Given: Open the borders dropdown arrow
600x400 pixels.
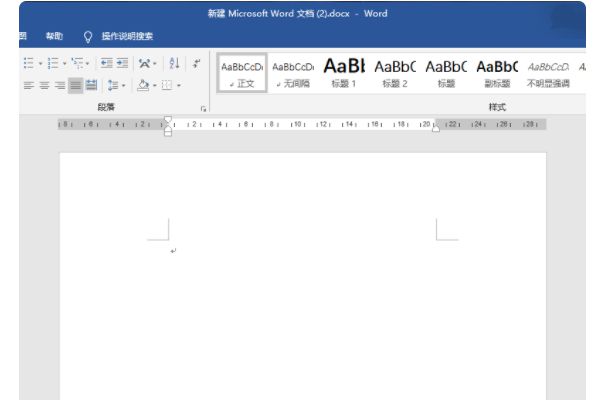Looking at the screenshot, I should tap(179, 85).
